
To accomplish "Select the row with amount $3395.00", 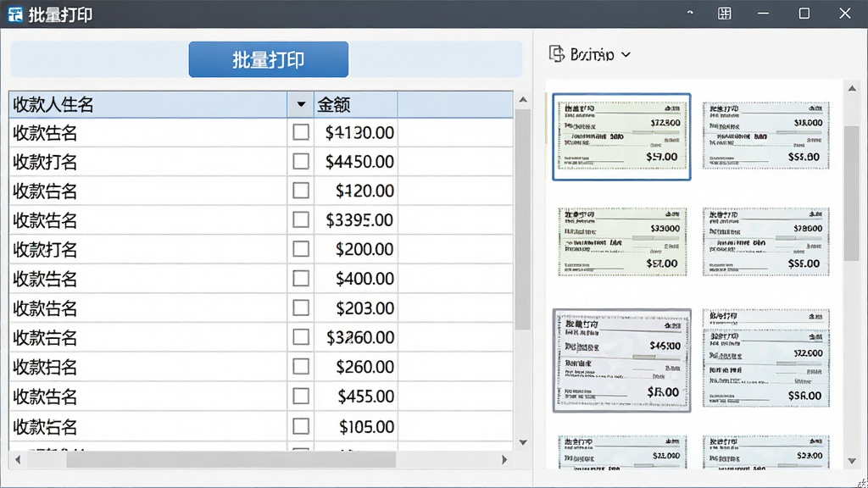I will (x=261, y=220).
